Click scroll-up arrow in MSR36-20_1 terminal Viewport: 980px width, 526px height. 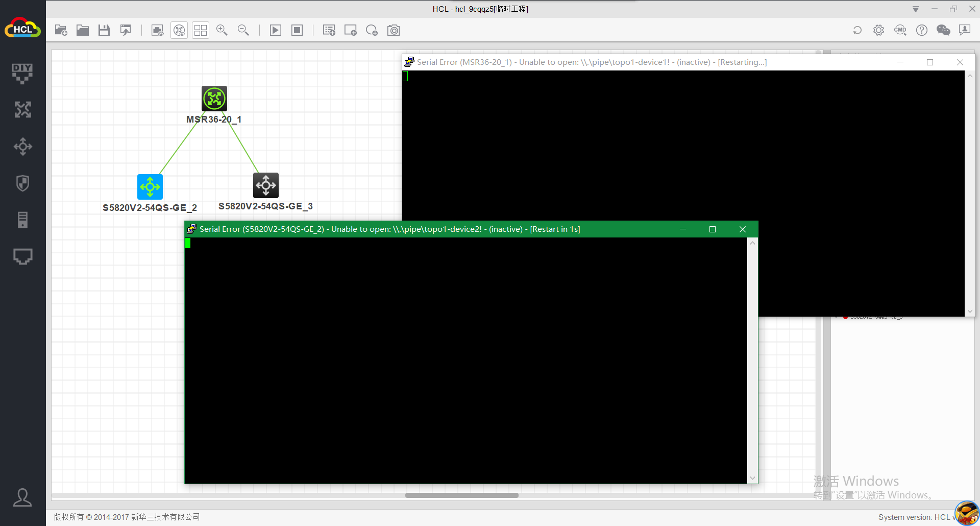click(x=970, y=76)
